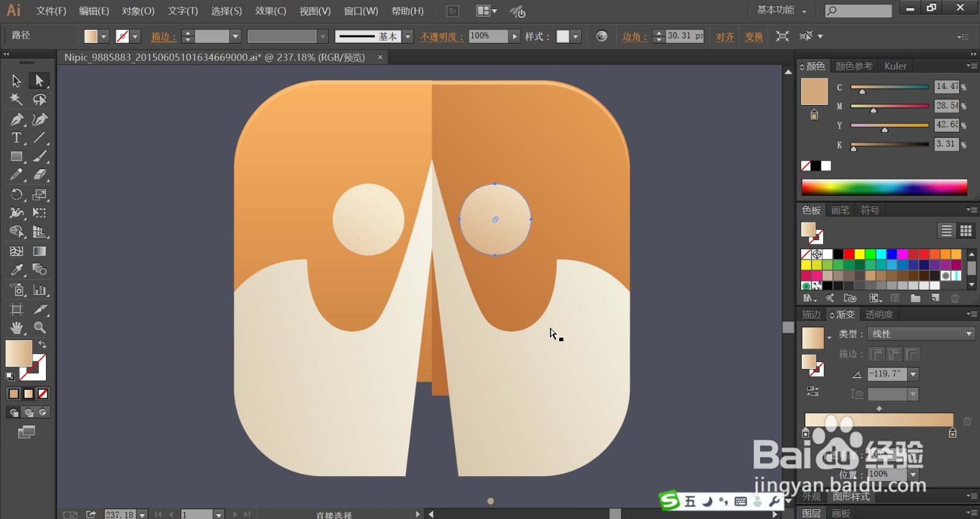Image resolution: width=980 pixels, height=519 pixels.
Task: Open the 对象(O) menu
Action: tap(138, 11)
